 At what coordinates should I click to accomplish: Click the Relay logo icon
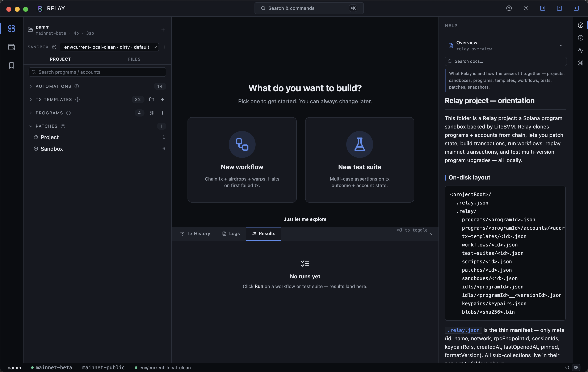click(x=40, y=9)
